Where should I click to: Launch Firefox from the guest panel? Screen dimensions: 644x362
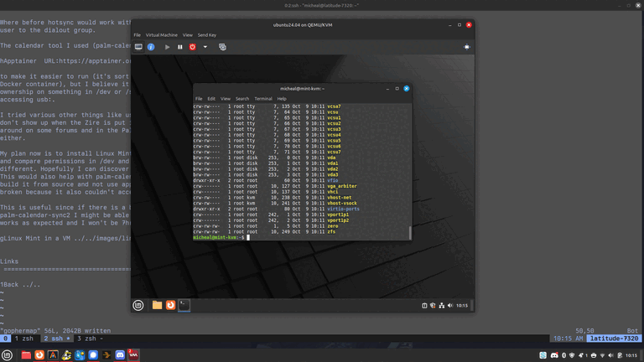[x=170, y=305]
